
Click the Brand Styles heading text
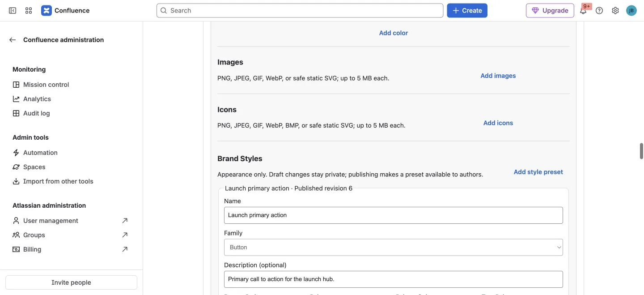[x=240, y=159]
